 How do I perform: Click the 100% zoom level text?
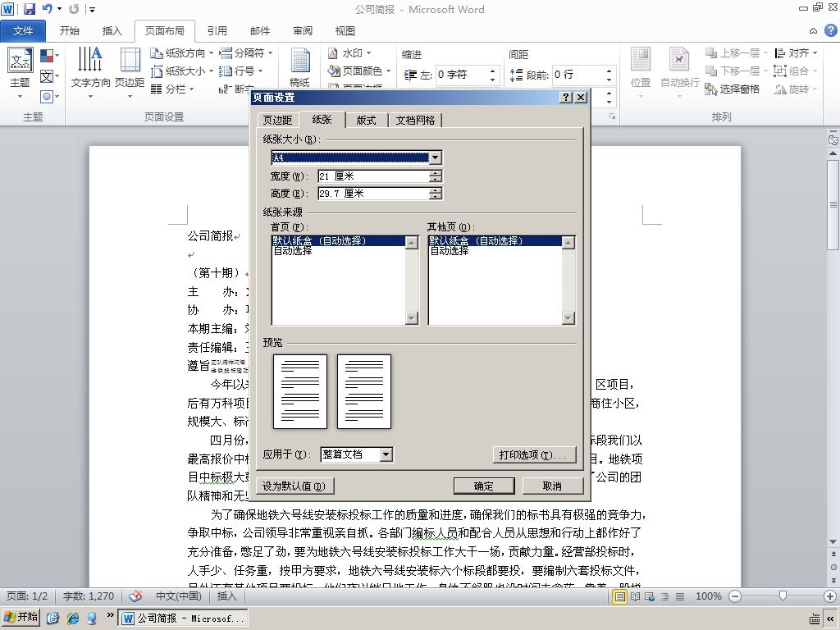coord(708,596)
